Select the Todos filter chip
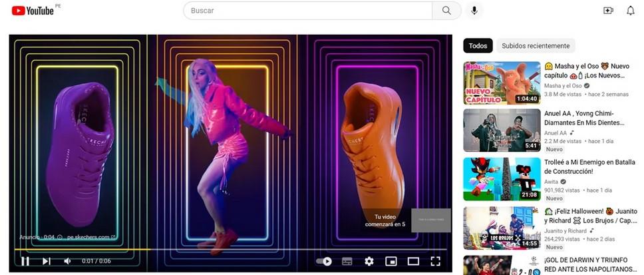The image size is (644, 275). pyautogui.click(x=478, y=46)
